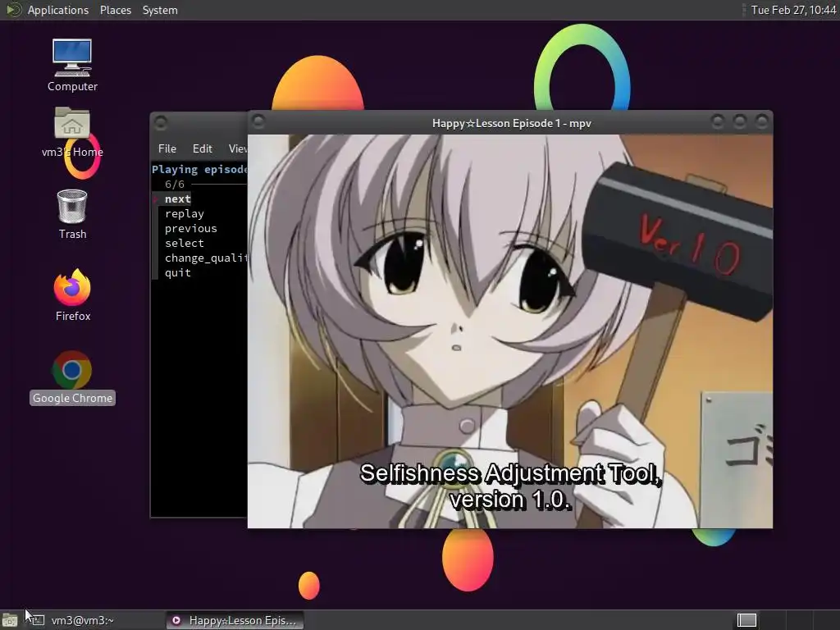The image size is (840, 630).
Task: Open the terminal File menu
Action: click(167, 148)
